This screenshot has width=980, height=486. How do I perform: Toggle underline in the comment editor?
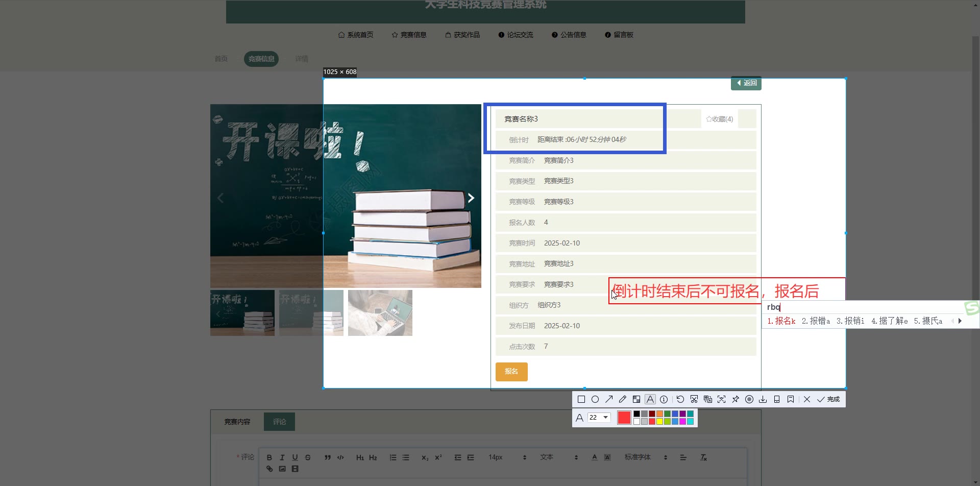tap(295, 457)
